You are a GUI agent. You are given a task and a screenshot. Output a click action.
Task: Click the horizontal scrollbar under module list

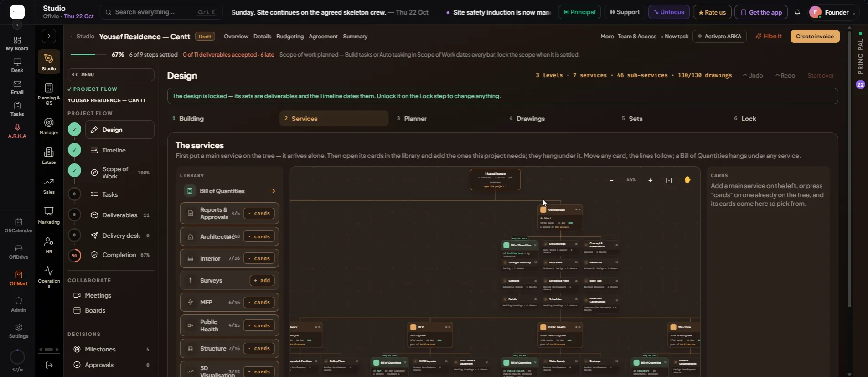pyautogui.click(x=49, y=350)
